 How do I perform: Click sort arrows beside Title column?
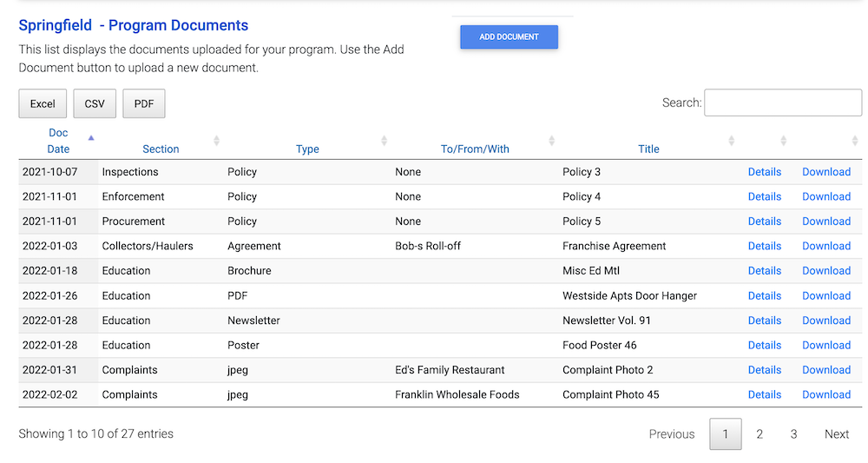pyautogui.click(x=731, y=141)
